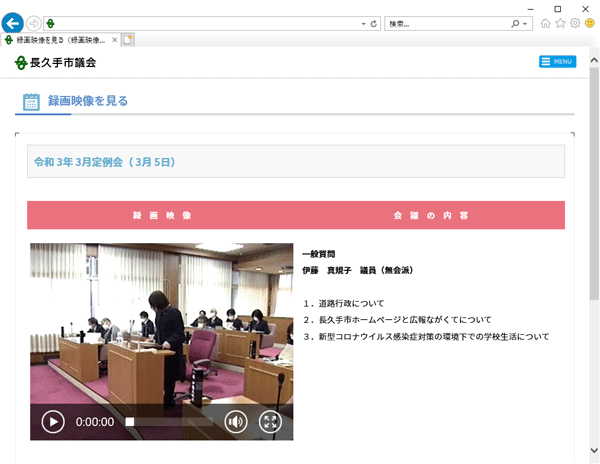Close the 録画映像を見る tab

[114, 40]
